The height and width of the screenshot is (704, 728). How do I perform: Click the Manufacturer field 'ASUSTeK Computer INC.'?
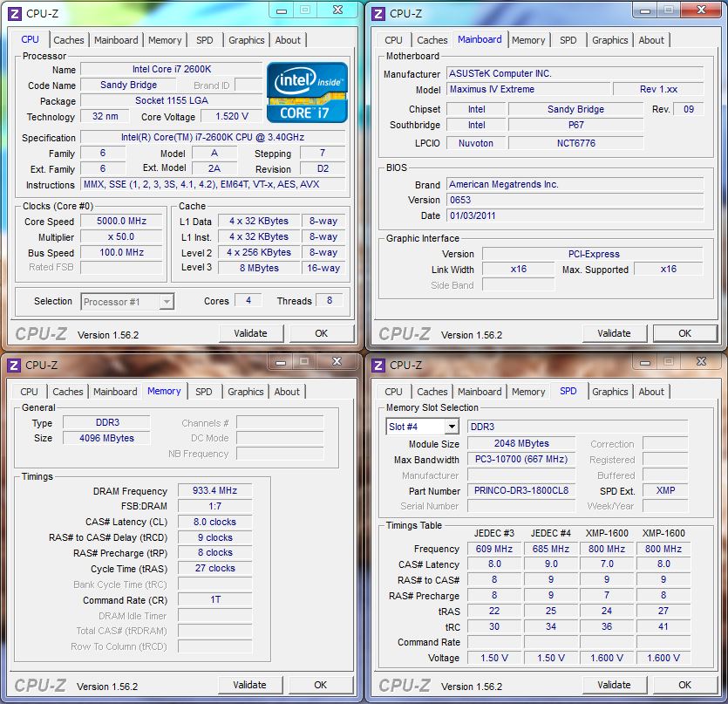(575, 73)
